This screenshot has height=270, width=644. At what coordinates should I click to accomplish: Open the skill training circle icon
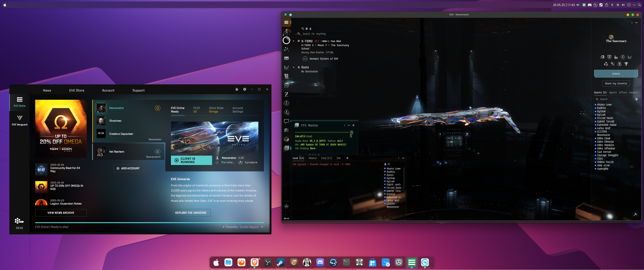coord(286,40)
